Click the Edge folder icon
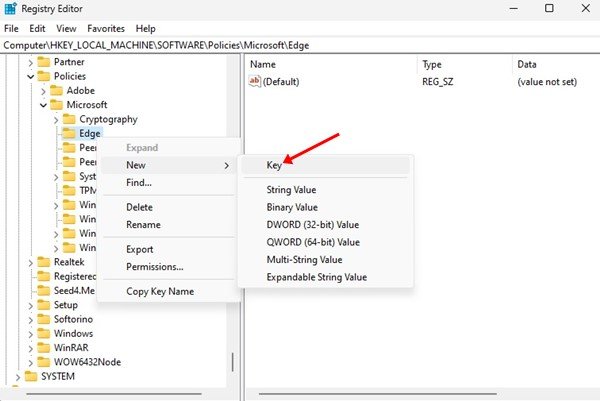 pos(69,134)
